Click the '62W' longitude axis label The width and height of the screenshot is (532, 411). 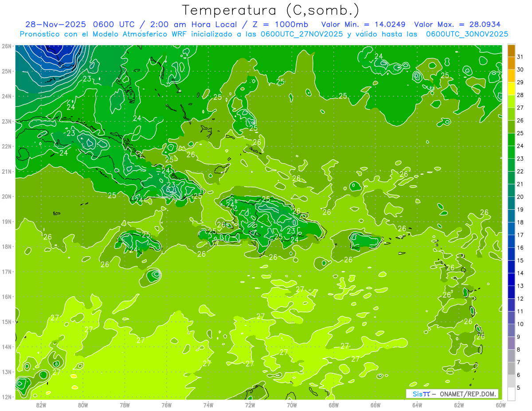click(459, 405)
